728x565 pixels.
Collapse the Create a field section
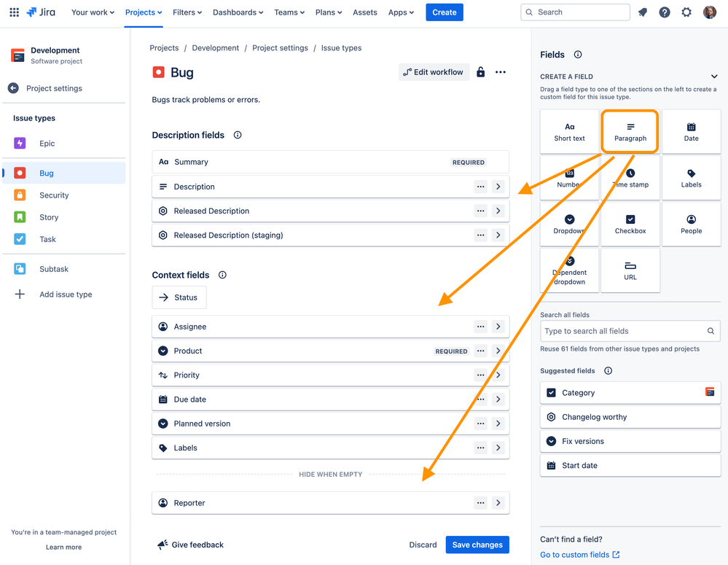(x=714, y=77)
